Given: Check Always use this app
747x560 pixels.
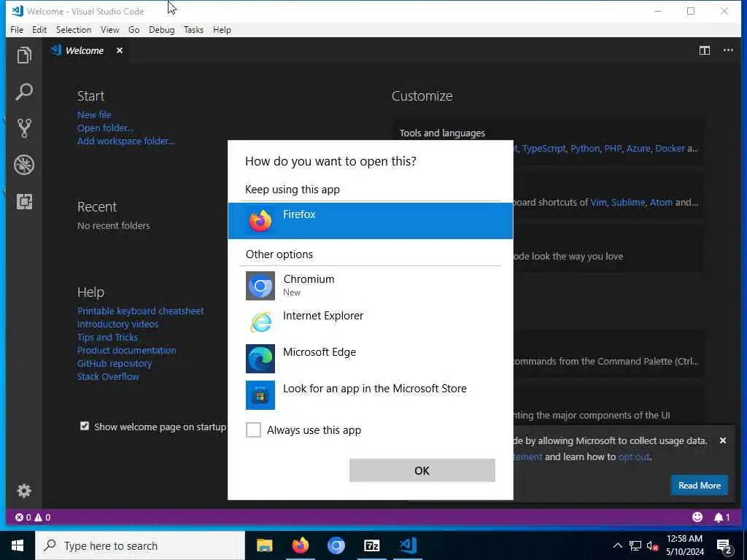Looking at the screenshot, I should (253, 430).
